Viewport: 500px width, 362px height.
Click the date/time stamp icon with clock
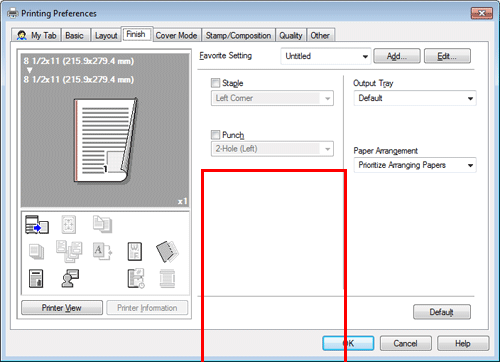[136, 278]
